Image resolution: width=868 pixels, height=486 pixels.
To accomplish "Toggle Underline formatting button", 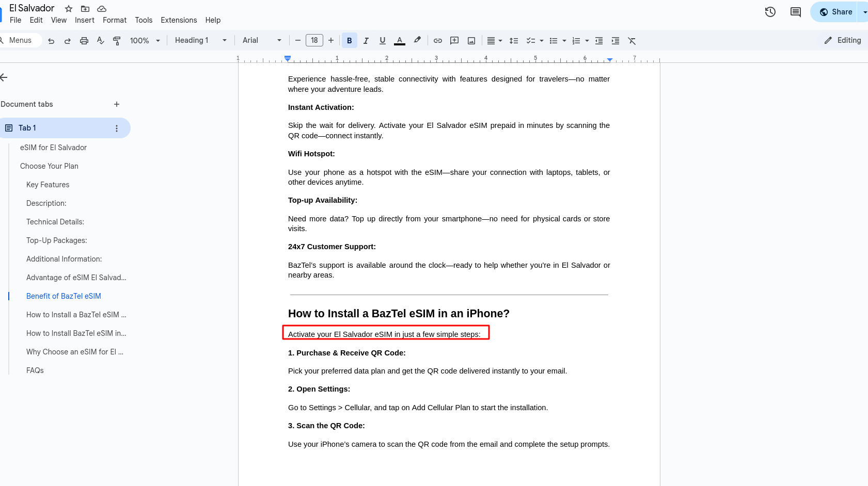I will (383, 41).
